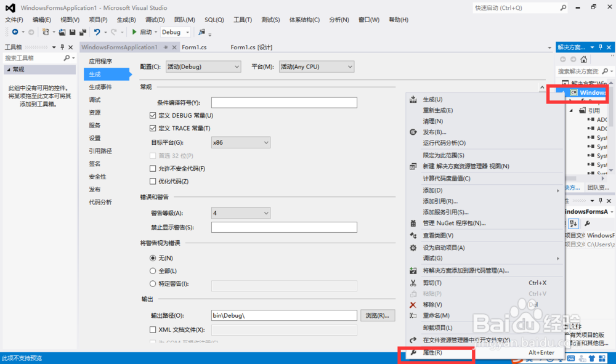Enable the 允许不安全代码 checkbox
This screenshot has height=364, width=616.
click(153, 169)
